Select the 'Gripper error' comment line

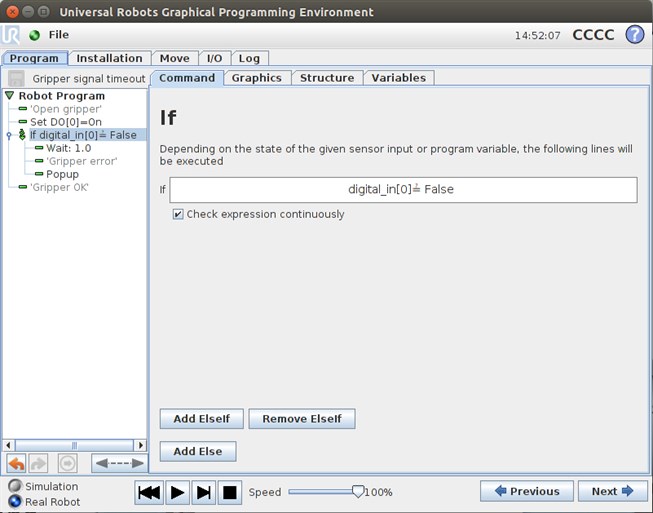[x=82, y=161]
